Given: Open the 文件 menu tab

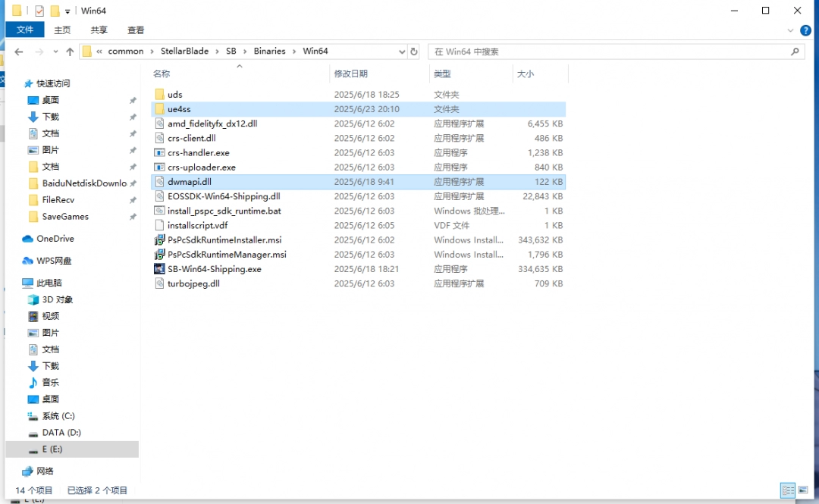Looking at the screenshot, I should (x=25, y=30).
